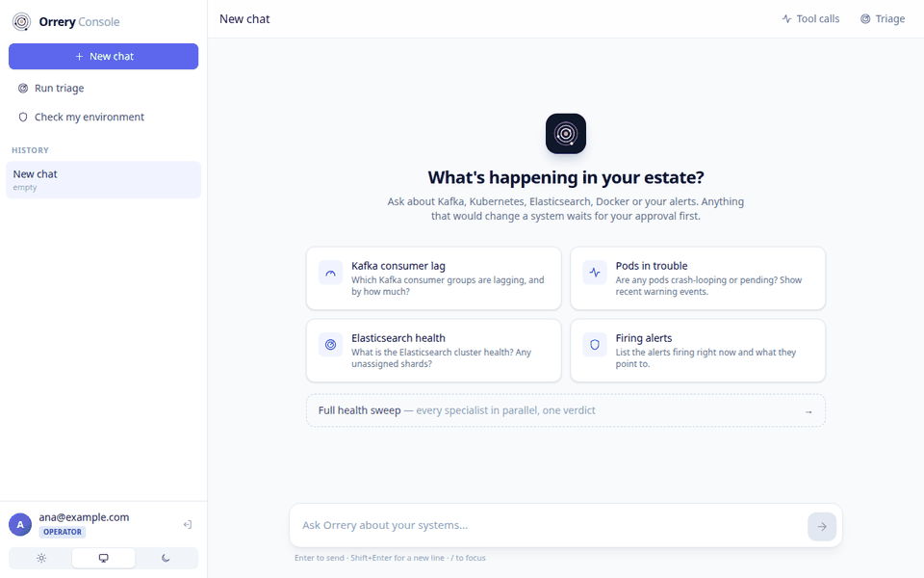Start a New chat from the sidebar button
This screenshot has width=924, height=578.
coord(104,57)
